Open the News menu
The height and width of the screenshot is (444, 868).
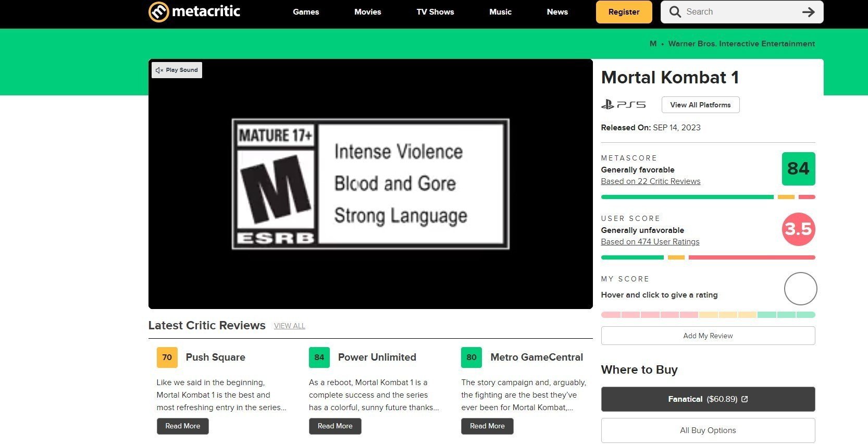[557, 12]
